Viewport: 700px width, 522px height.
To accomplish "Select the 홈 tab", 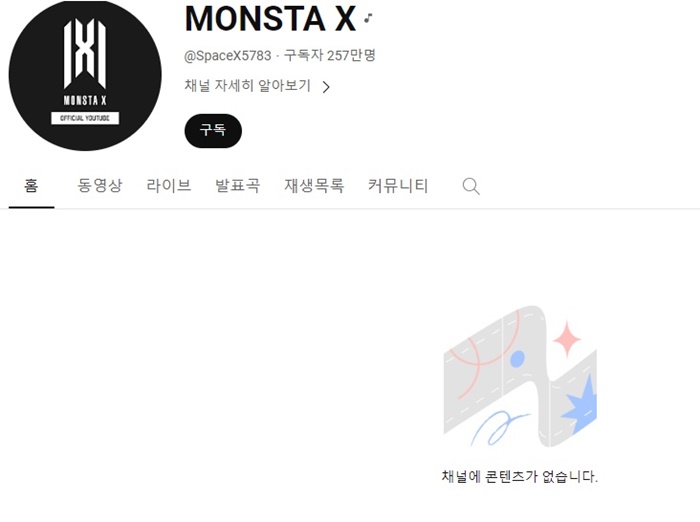I will [31, 186].
